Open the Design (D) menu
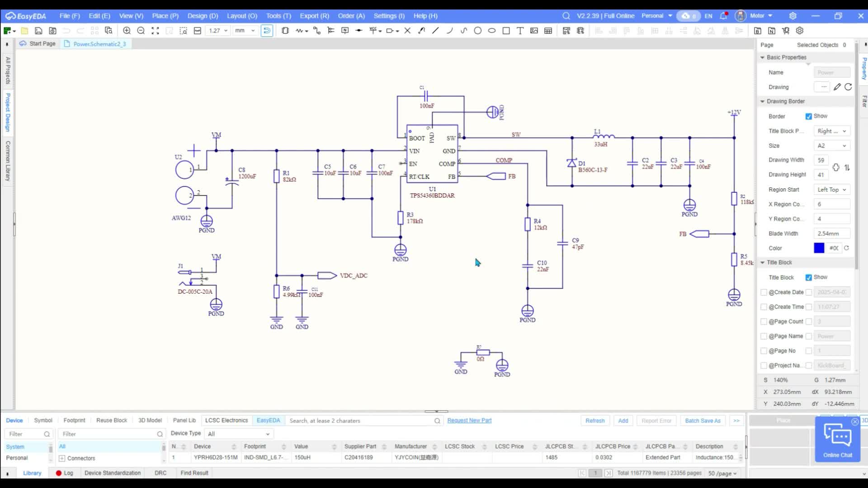 [203, 16]
